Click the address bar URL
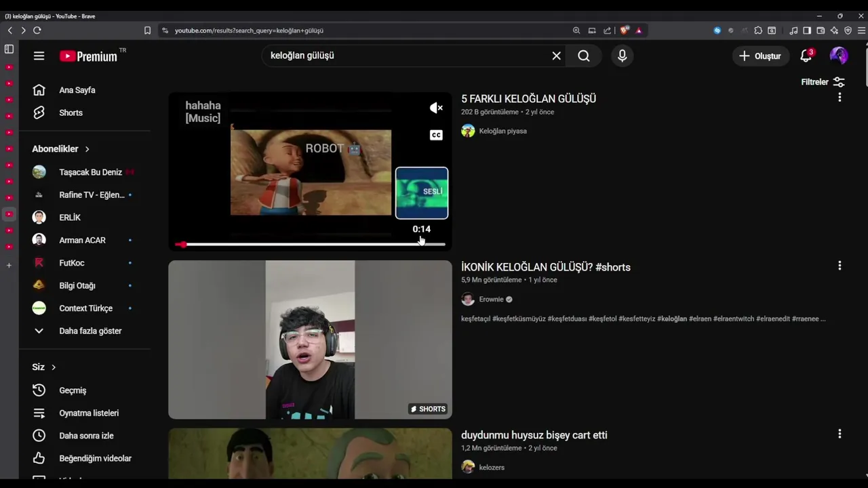 [249, 30]
